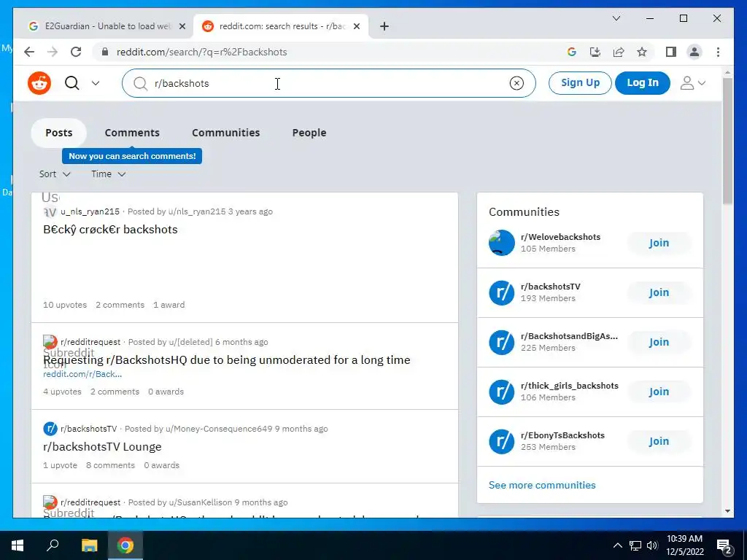
Task: Click user u/nls_ryan215 poster link
Action: tap(197, 211)
